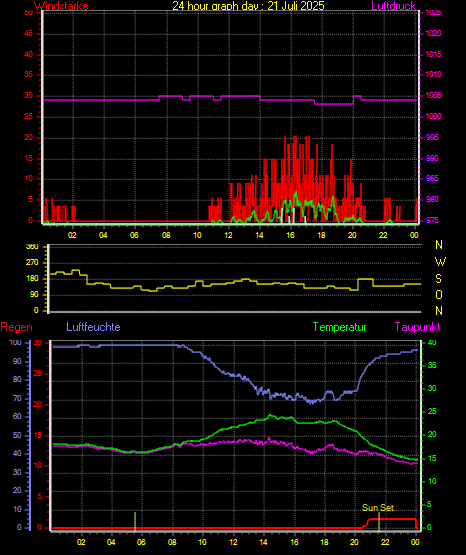Click the 1020 value on the pressure axis

tap(433, 33)
